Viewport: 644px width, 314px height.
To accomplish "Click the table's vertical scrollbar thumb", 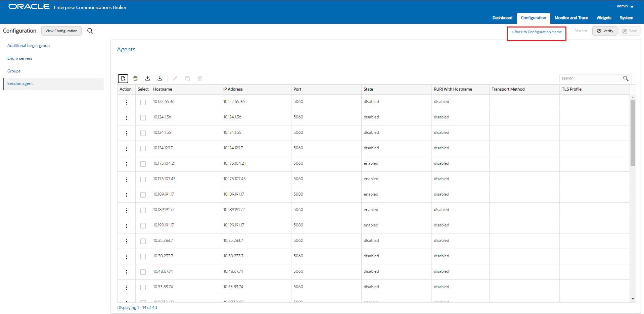I will click(633, 133).
